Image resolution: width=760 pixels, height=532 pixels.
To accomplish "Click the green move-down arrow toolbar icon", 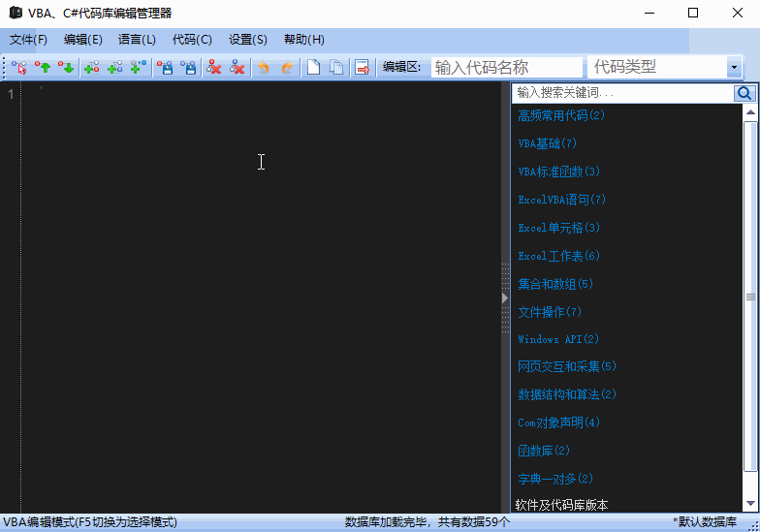I will point(65,67).
